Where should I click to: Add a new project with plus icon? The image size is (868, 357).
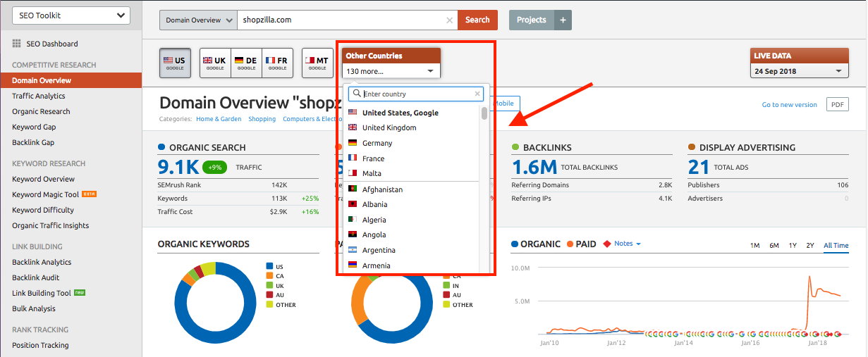pos(563,20)
